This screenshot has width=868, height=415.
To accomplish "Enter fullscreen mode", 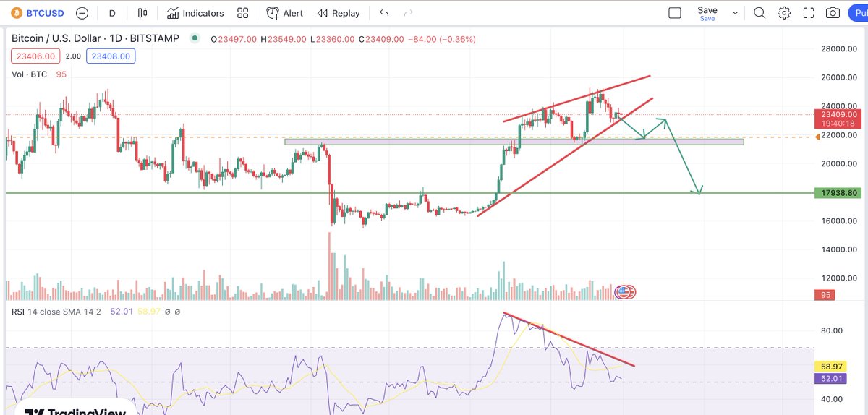I will pyautogui.click(x=809, y=13).
